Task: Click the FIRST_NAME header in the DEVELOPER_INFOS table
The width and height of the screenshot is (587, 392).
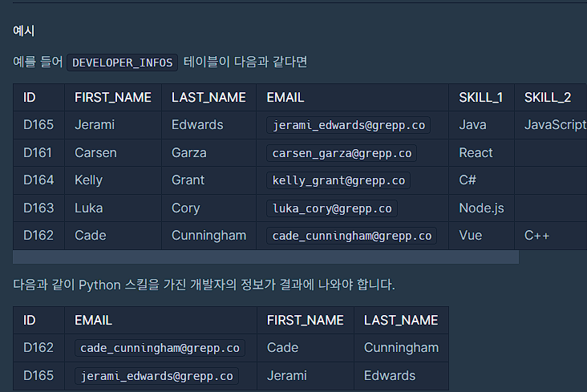Action: 113,97
